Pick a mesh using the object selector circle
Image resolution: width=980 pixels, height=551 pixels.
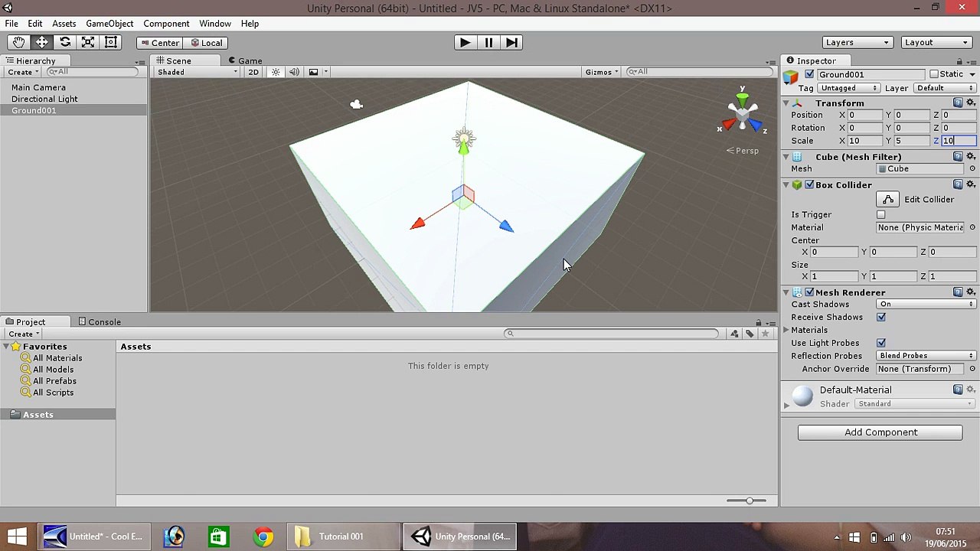(972, 168)
